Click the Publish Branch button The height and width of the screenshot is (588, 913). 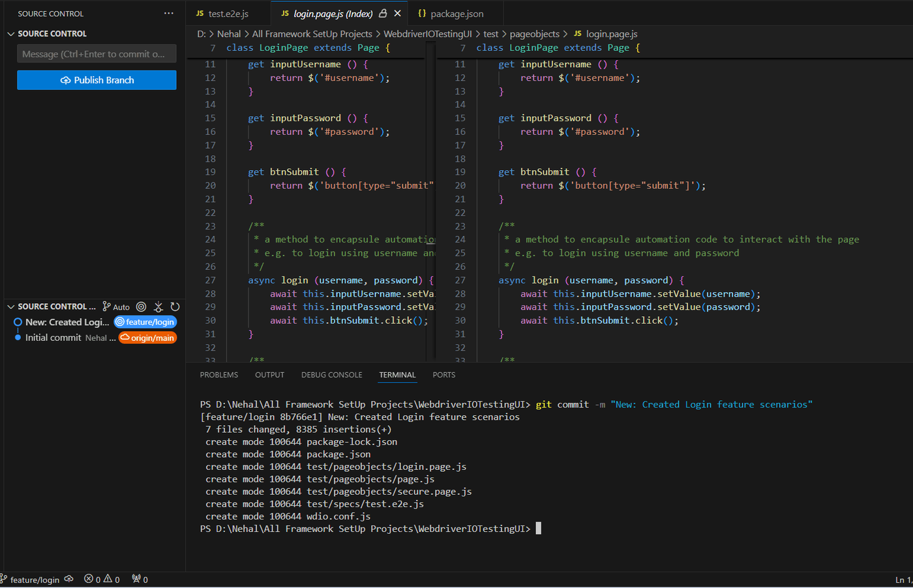[97, 80]
